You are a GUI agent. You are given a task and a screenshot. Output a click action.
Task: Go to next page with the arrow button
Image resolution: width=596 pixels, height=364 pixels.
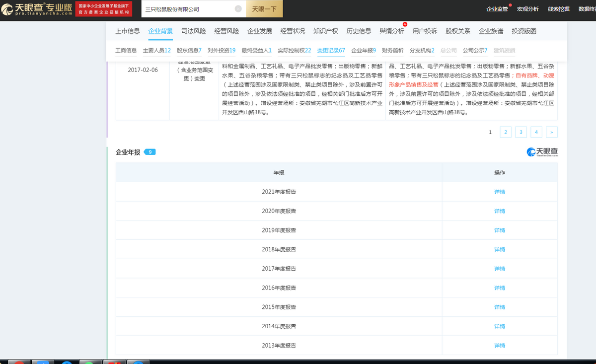coord(551,132)
